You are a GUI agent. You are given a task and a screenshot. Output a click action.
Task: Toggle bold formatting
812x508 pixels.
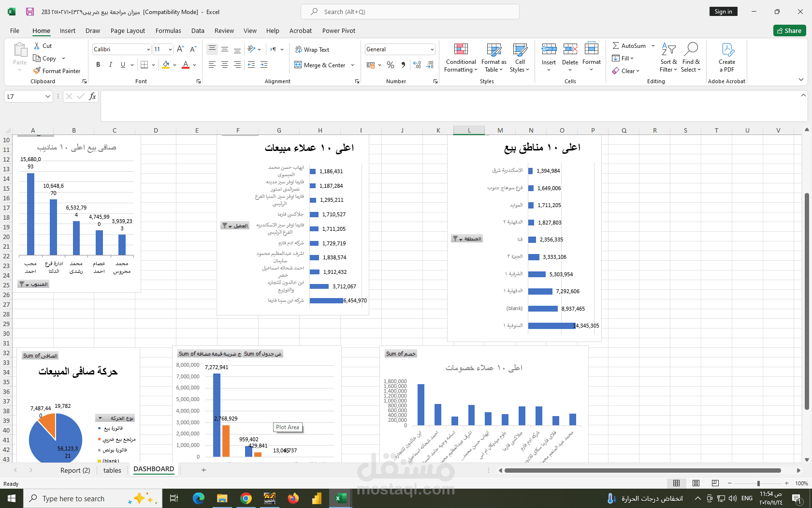[x=98, y=65]
